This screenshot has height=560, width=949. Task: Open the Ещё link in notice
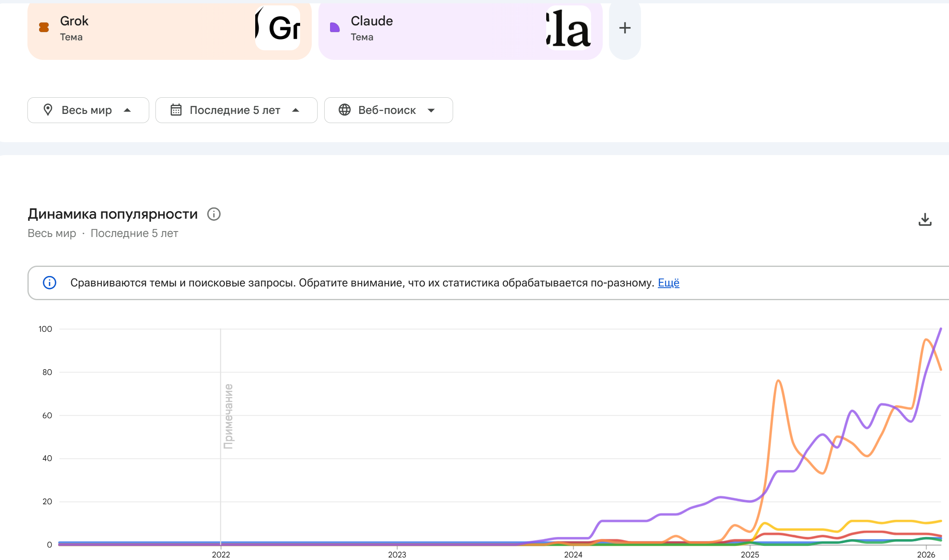pyautogui.click(x=668, y=283)
